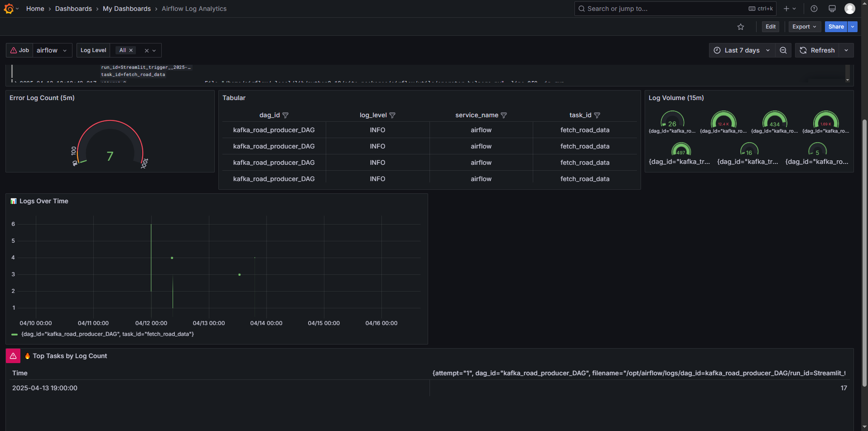Select Dashboards in the breadcrumb trail
The image size is (868, 431).
tap(73, 8)
